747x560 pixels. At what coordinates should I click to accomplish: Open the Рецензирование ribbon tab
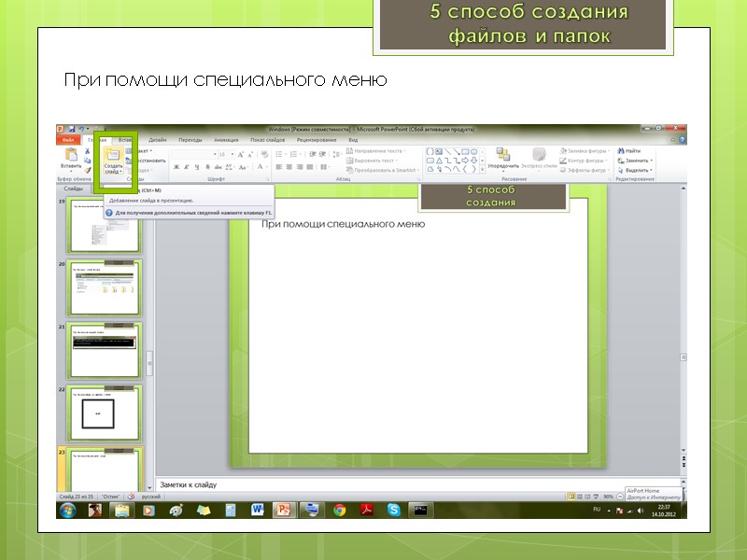317,140
